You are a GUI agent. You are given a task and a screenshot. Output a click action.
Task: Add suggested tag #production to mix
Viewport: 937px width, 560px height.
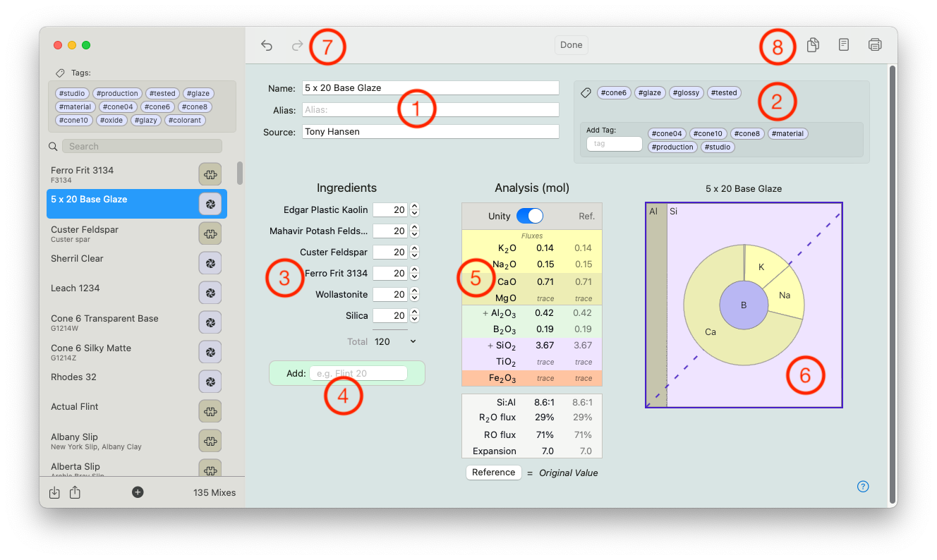(672, 147)
